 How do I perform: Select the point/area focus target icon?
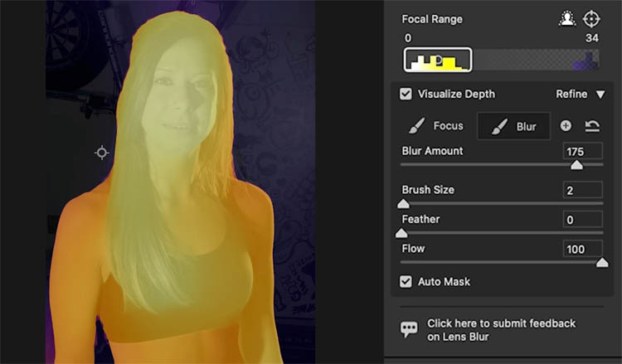pyautogui.click(x=591, y=19)
